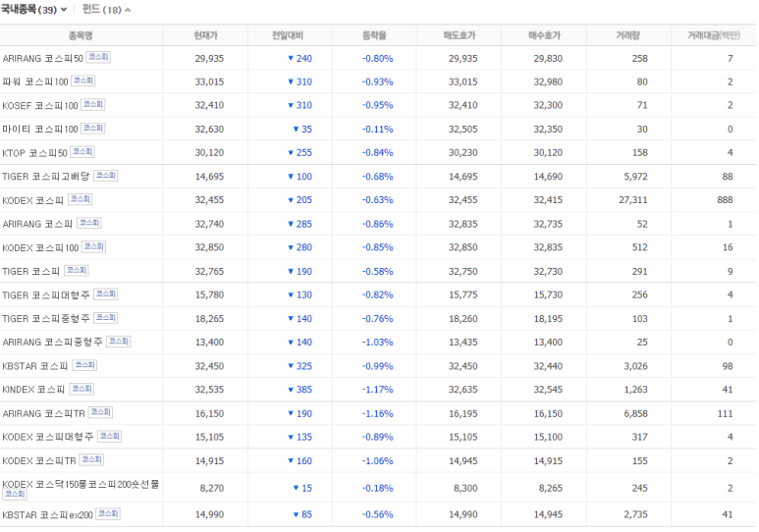Click 코스피 badge next to 마이티 코스피100
Screen dimensions: 759x532
click(93, 129)
